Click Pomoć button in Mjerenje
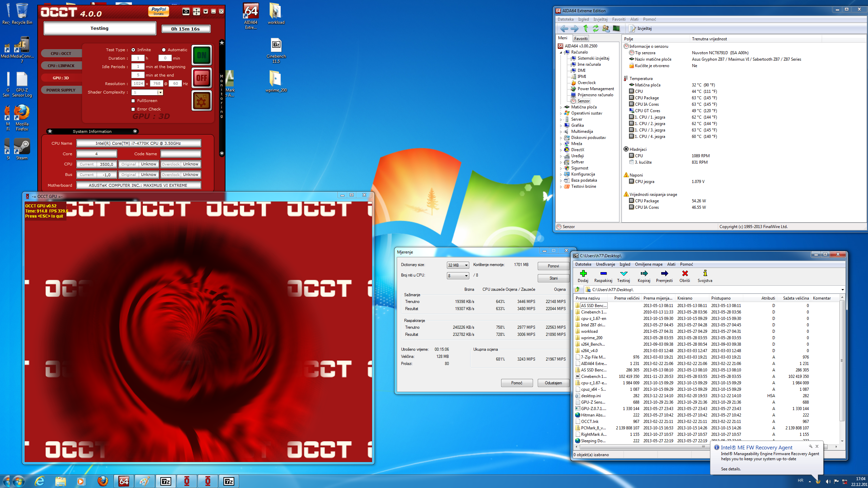The height and width of the screenshot is (488, 868). pos(517,383)
